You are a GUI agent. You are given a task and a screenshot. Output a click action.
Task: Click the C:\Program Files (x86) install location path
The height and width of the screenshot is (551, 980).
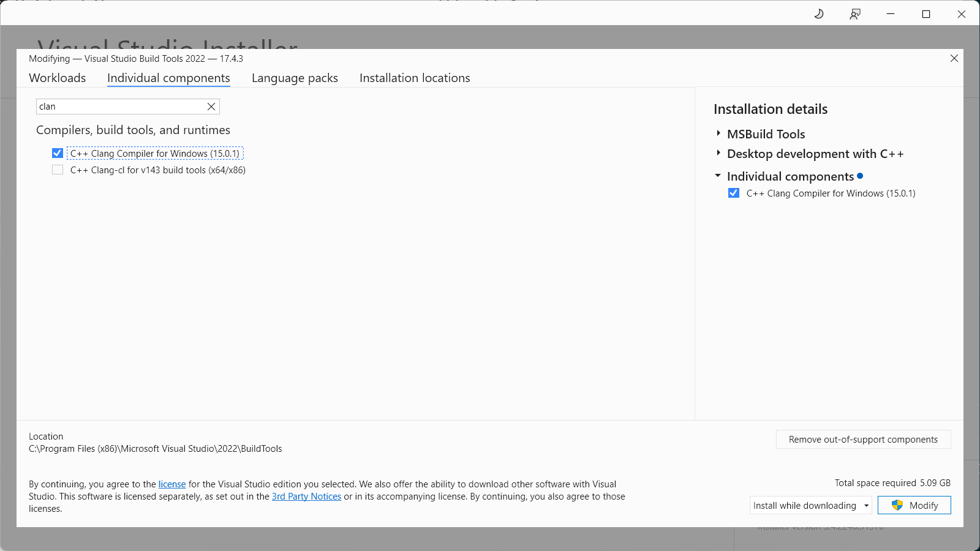point(156,449)
